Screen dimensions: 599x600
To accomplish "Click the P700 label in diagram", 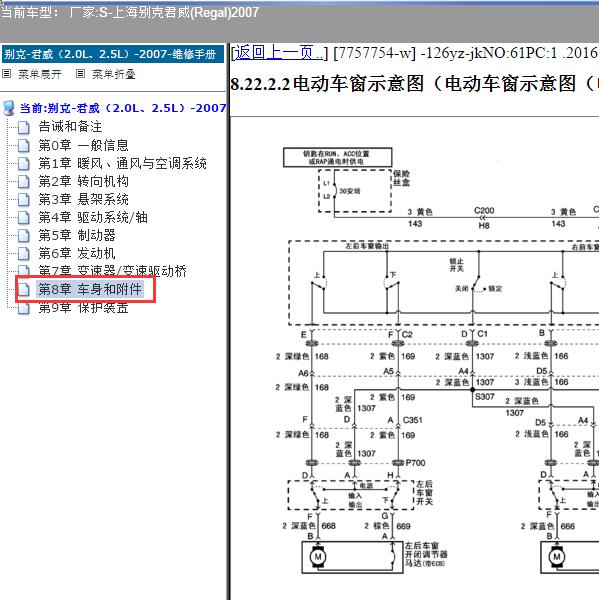I will point(415,463).
